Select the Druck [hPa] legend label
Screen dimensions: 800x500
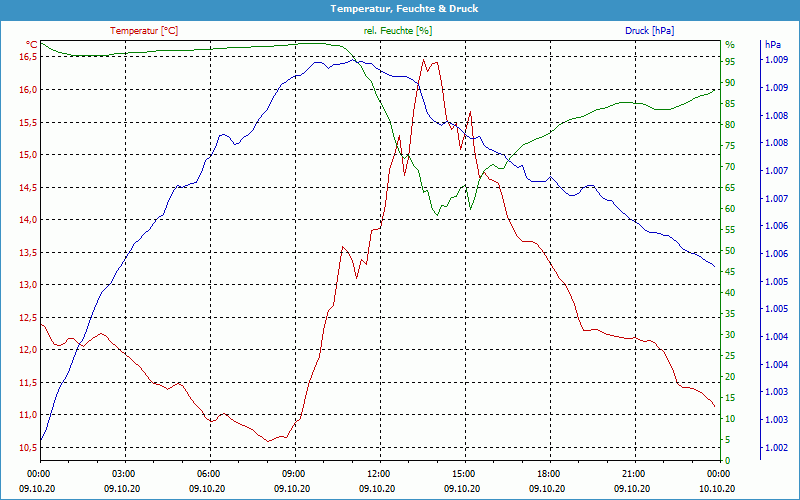point(649,31)
